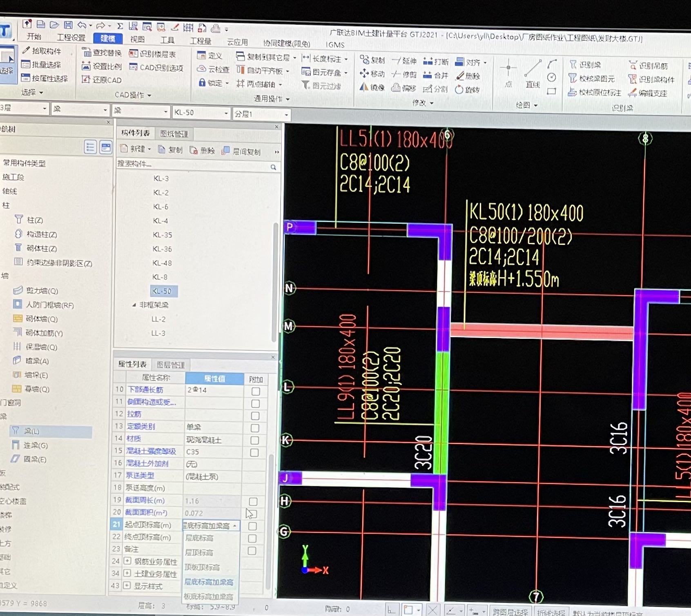Select 旋转 rotate tool
Image resolution: width=691 pixels, height=616 pixels.
(468, 89)
